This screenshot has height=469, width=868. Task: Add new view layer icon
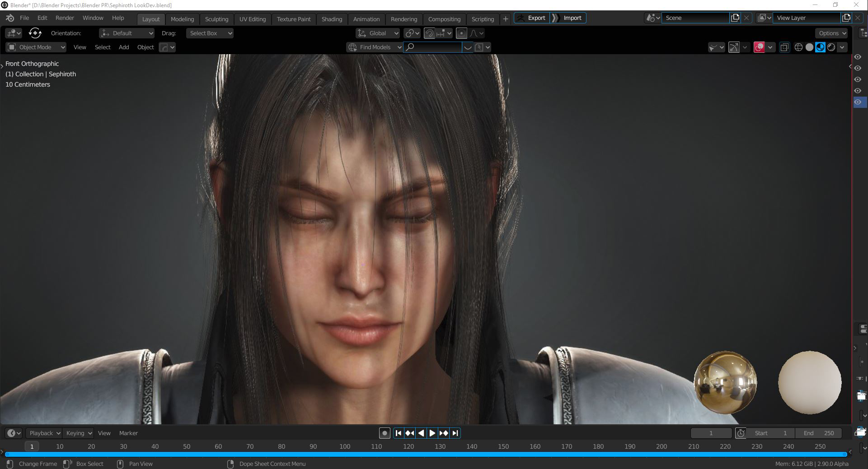pyautogui.click(x=846, y=18)
